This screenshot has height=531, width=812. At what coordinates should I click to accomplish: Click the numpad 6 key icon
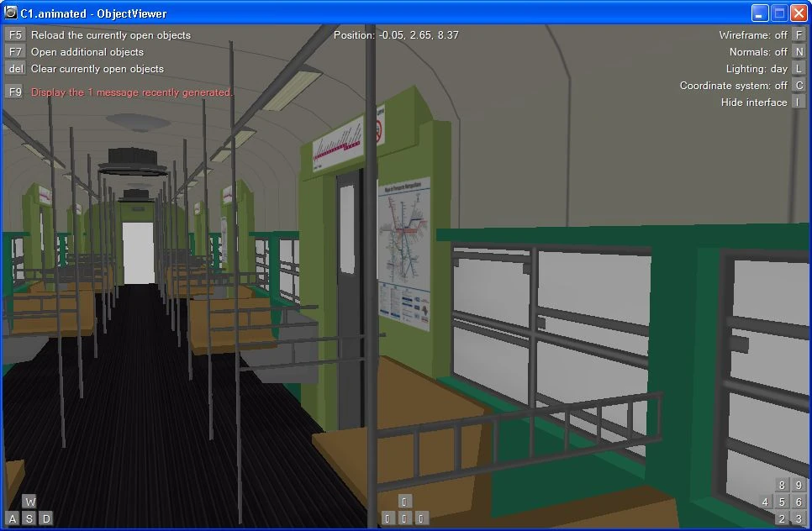tap(799, 502)
